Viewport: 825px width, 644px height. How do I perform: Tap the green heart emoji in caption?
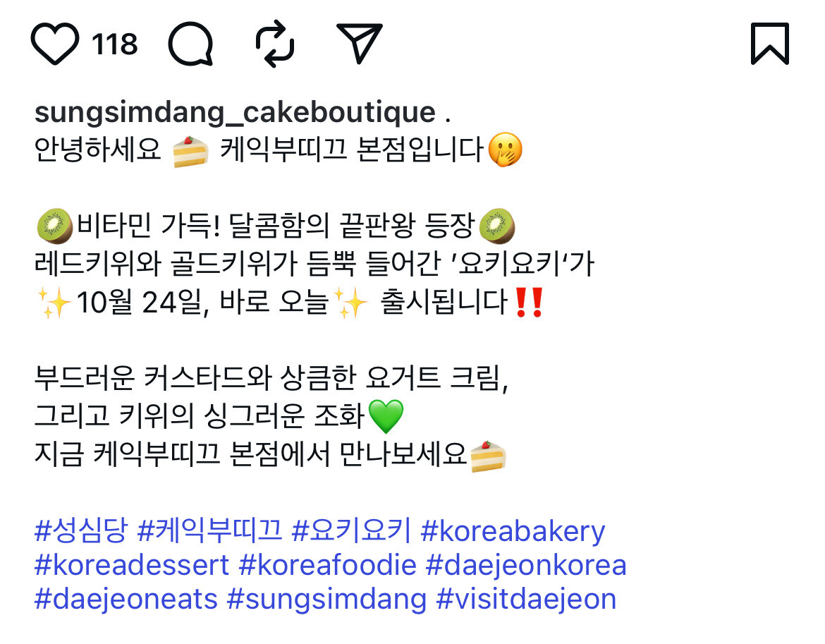coord(386,415)
